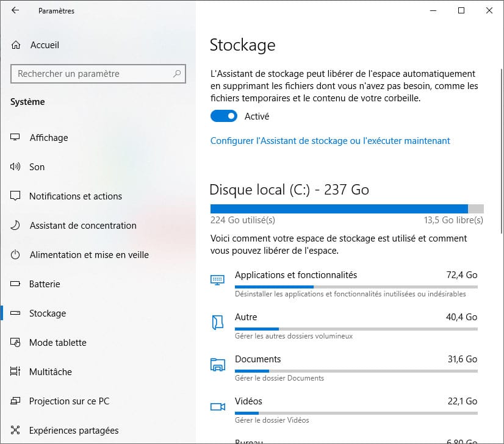
Task: Open Documents storage category
Action: [x=344, y=369]
